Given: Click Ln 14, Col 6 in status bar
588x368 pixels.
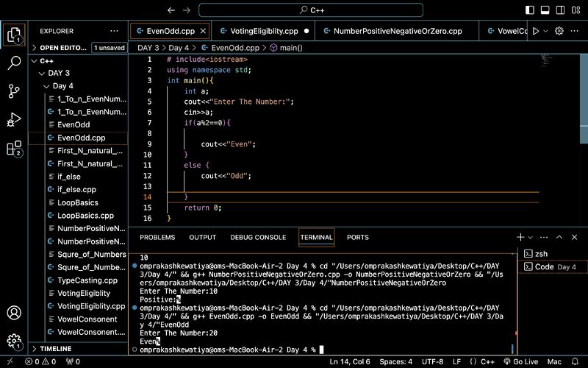Looking at the screenshot, I should (350, 361).
